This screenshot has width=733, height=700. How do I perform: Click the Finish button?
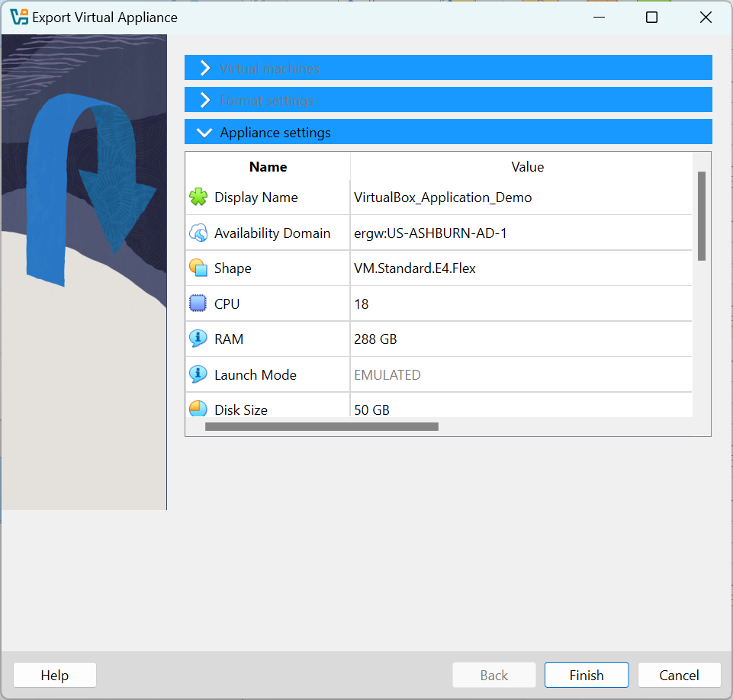[587, 675]
